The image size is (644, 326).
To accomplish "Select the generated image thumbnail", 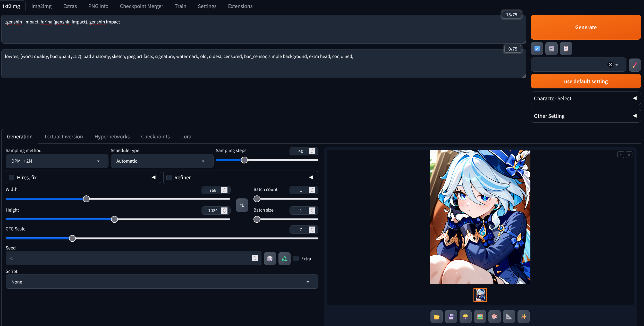I will (480, 295).
